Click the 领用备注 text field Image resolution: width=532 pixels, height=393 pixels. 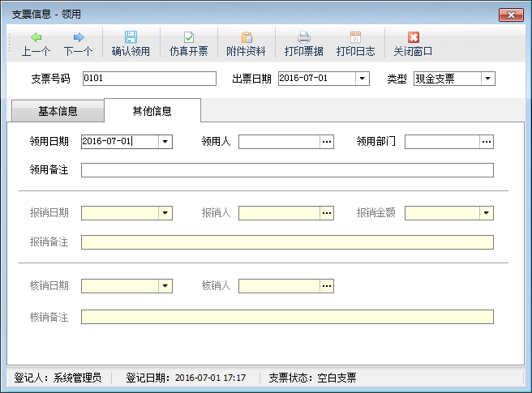pyautogui.click(x=287, y=170)
